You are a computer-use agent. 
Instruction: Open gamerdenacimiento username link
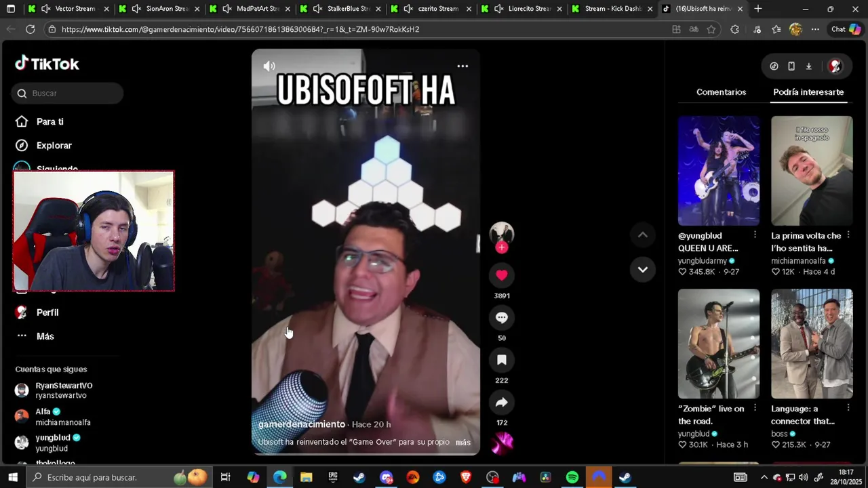(x=302, y=424)
